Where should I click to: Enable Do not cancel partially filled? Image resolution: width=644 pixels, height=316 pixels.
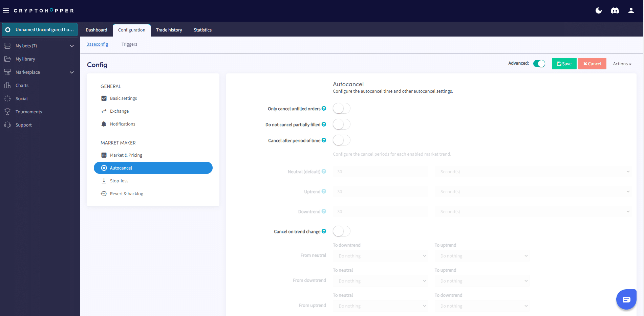click(341, 125)
